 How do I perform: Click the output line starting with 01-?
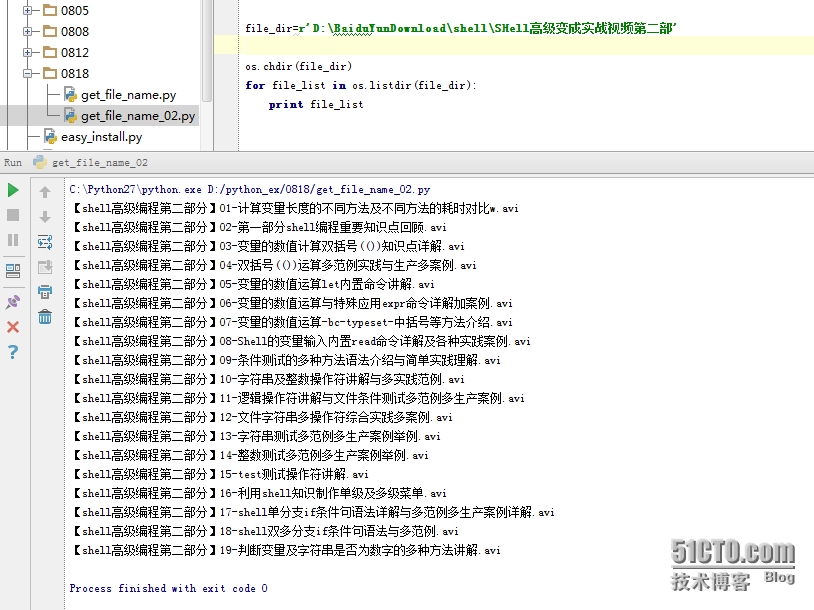coord(294,208)
